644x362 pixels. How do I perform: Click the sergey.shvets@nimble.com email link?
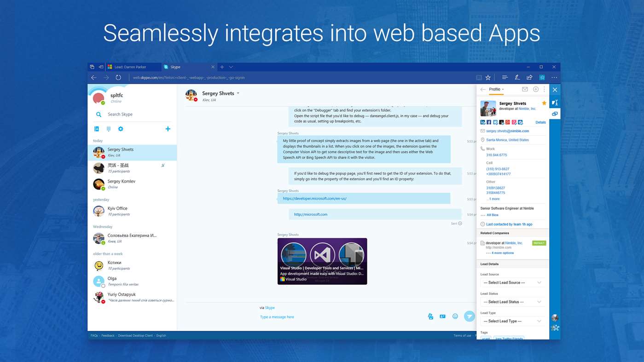click(507, 131)
